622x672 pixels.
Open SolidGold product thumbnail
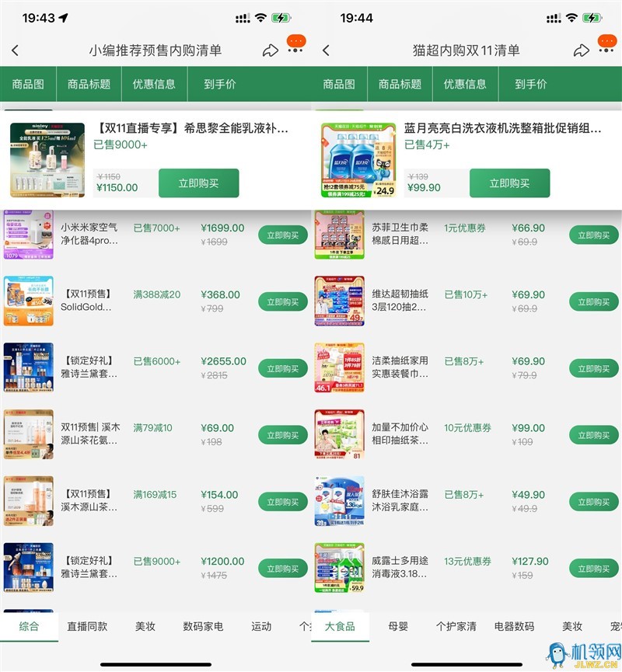[28, 301]
